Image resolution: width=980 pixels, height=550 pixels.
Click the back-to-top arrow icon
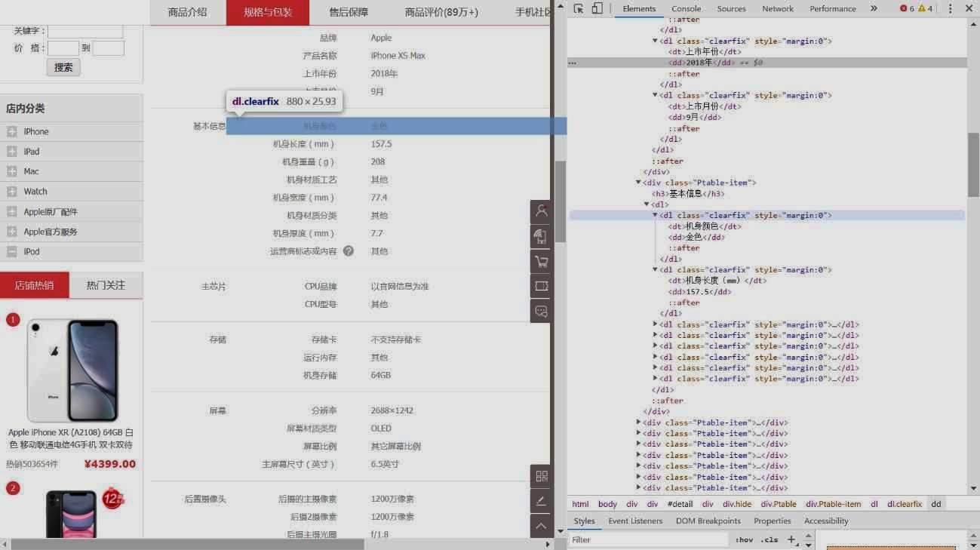[x=541, y=526]
